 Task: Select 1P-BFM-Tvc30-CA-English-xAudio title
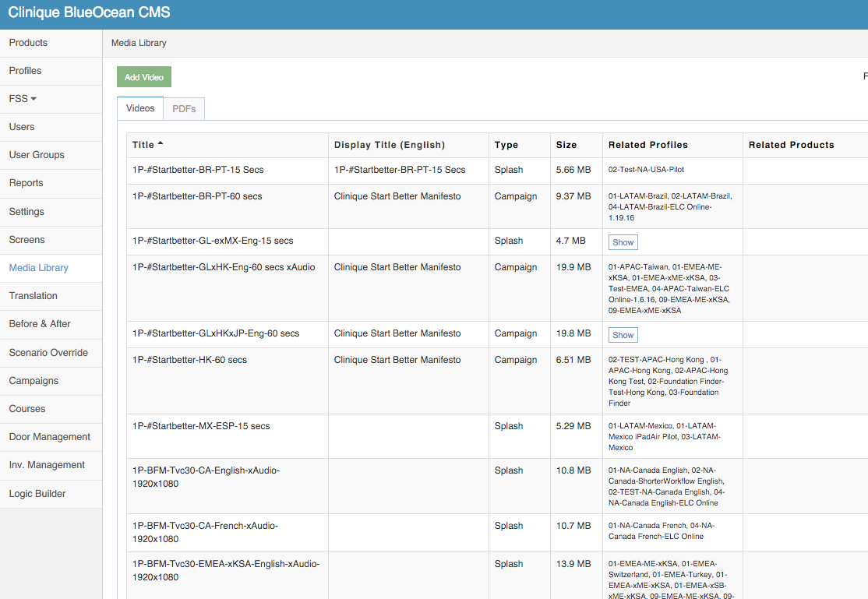point(206,477)
